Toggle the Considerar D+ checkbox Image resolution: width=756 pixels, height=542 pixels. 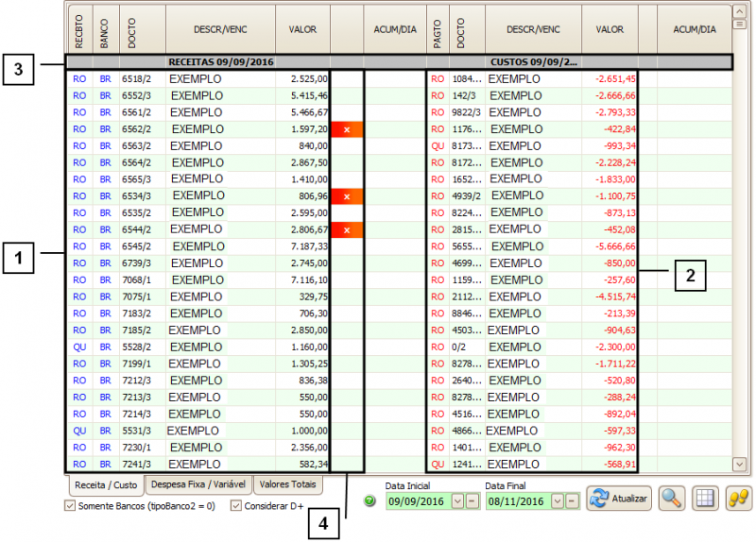tap(236, 506)
